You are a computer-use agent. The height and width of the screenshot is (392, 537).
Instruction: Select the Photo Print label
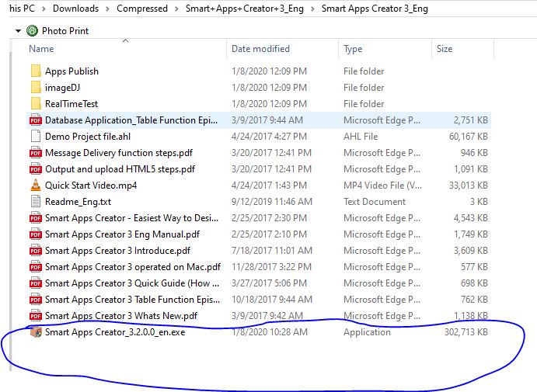[x=65, y=31]
